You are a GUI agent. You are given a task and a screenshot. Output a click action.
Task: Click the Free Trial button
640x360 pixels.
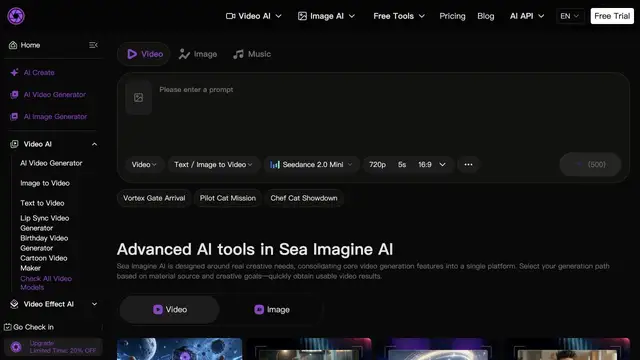(x=612, y=16)
